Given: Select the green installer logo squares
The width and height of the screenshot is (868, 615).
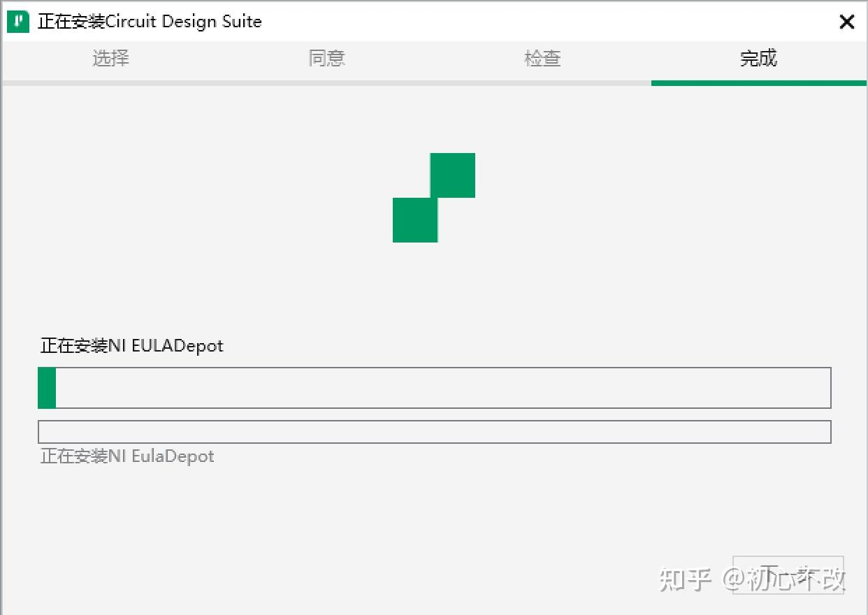Looking at the screenshot, I should coord(434,198).
